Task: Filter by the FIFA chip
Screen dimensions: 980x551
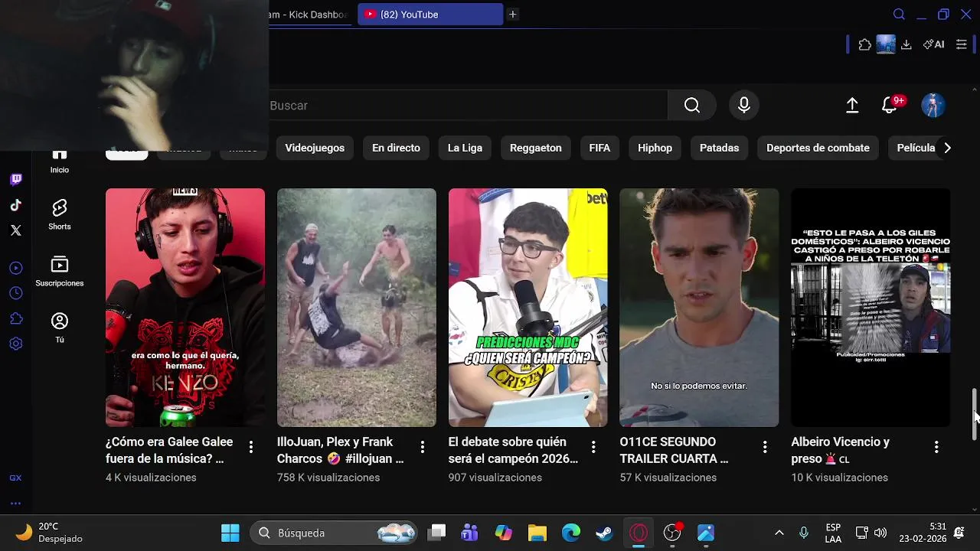Action: click(599, 148)
